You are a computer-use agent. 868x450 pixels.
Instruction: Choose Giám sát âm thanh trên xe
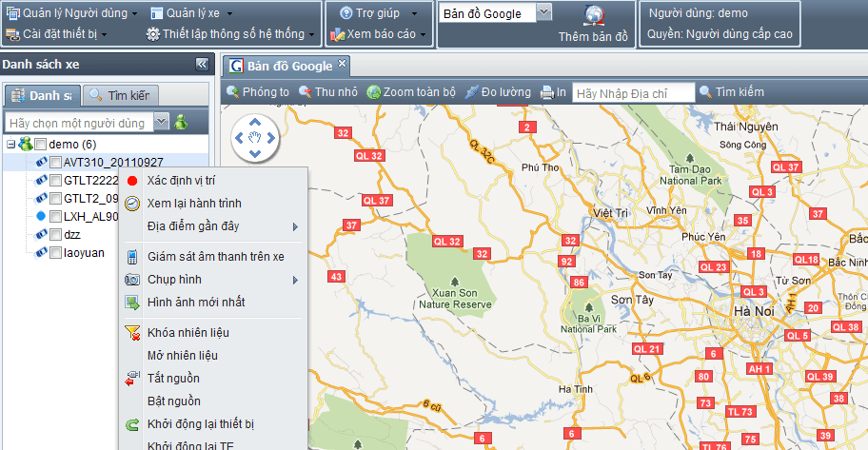[214, 256]
